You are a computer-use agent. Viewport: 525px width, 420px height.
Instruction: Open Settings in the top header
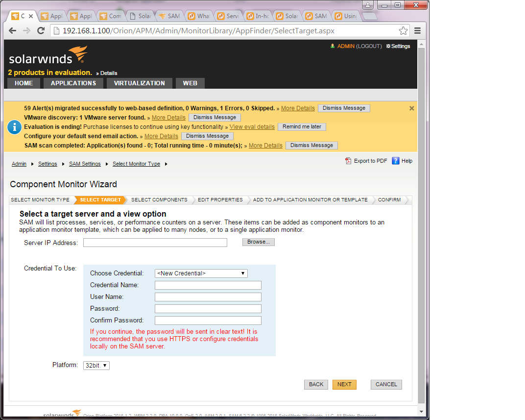tap(398, 46)
